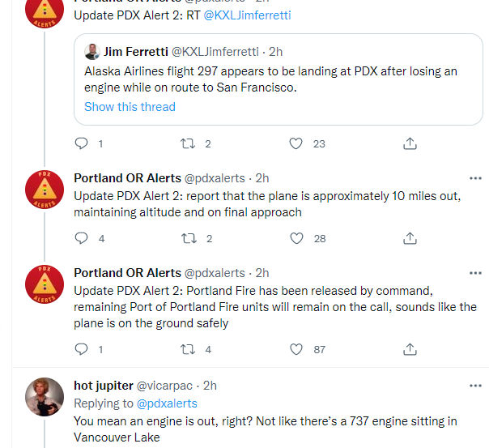This screenshot has width=489, height=448.
Task: Open more options on Portland Fire update tweet
Action: tap(475, 273)
